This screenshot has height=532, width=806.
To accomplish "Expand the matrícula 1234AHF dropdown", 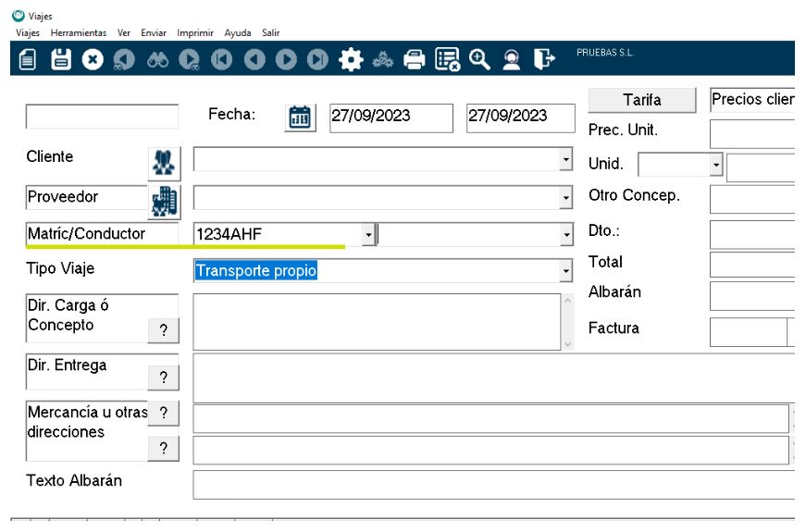I will 367,235.
